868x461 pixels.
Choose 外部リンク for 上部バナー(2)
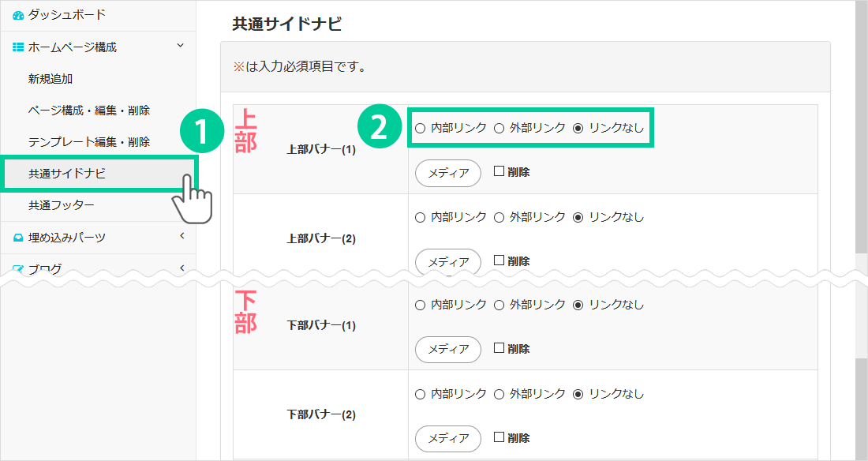click(499, 217)
